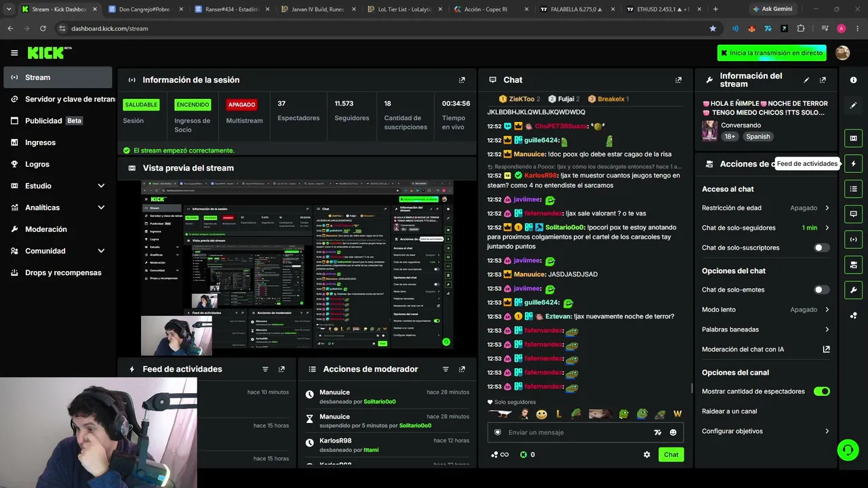Toggle Chat de solo-suscriptores switch
The width and height of the screenshot is (868, 488).
(821, 248)
